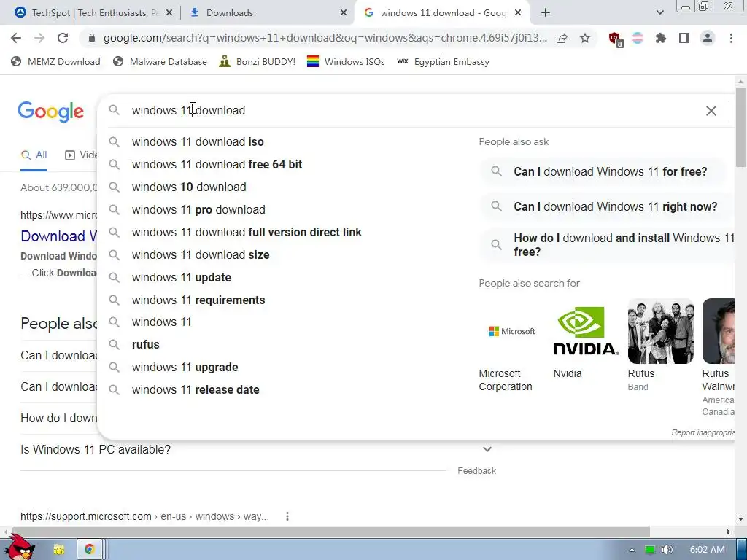Open the volume tray icon
Image resolution: width=747 pixels, height=560 pixels.
click(667, 550)
